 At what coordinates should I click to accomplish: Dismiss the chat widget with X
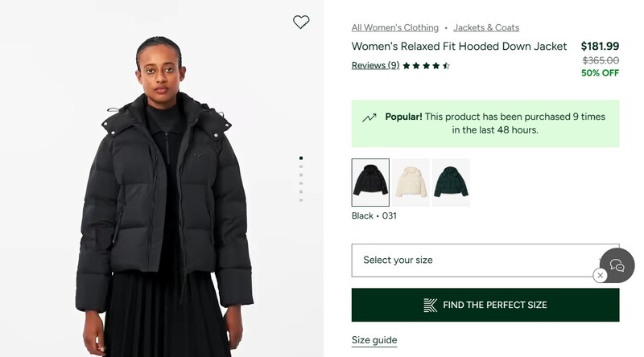600,276
